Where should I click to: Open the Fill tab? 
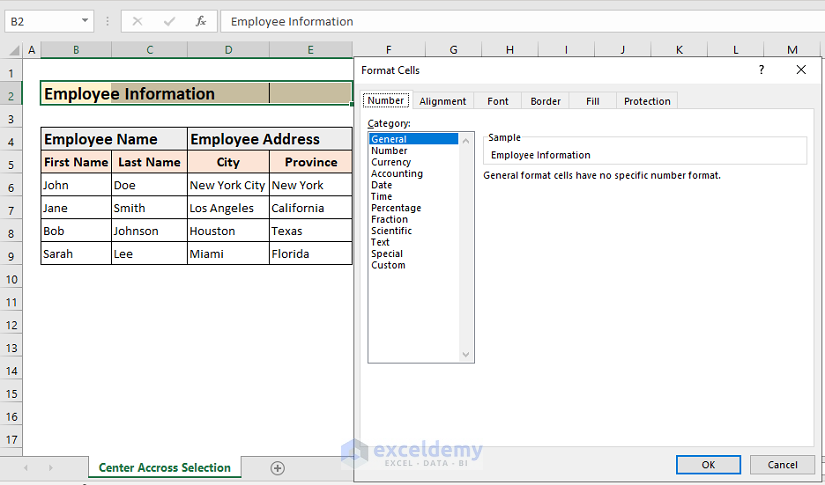coord(593,101)
